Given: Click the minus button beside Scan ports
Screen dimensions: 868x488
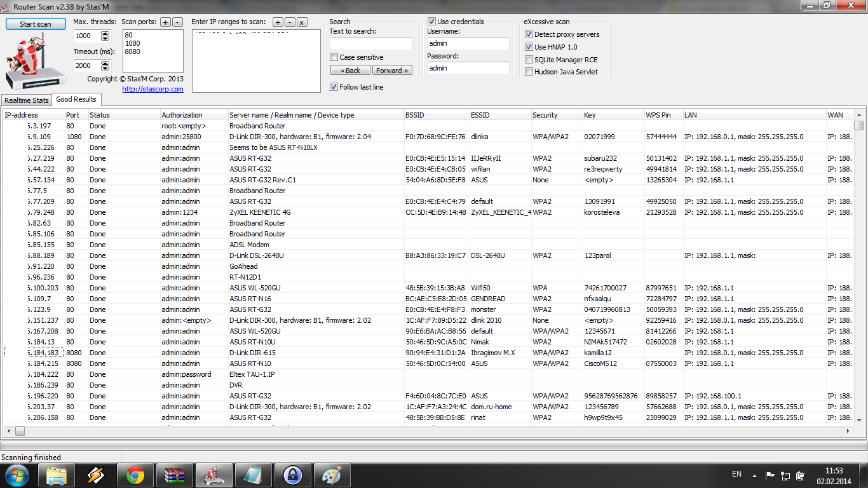Looking at the screenshot, I should (177, 22).
